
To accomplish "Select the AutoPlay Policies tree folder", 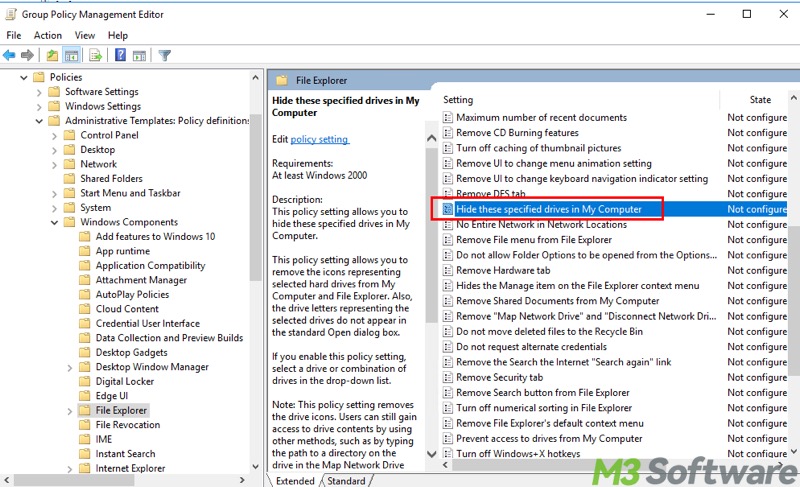I will [x=132, y=294].
